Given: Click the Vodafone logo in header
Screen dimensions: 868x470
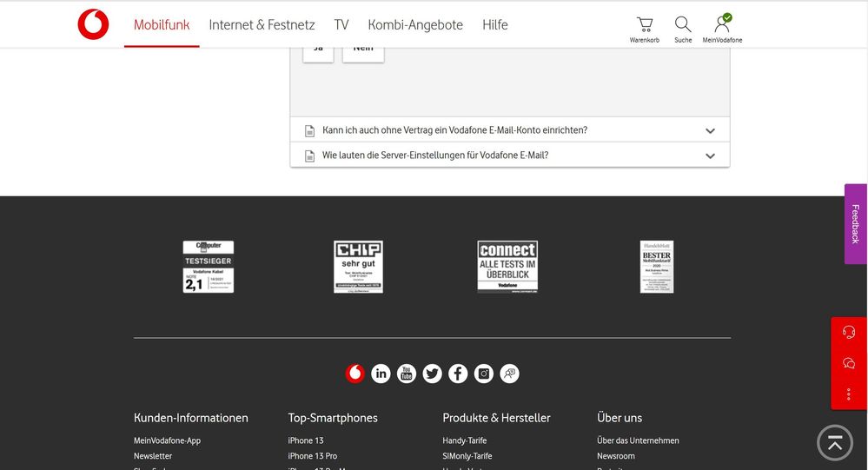Looking at the screenshot, I should tap(93, 24).
